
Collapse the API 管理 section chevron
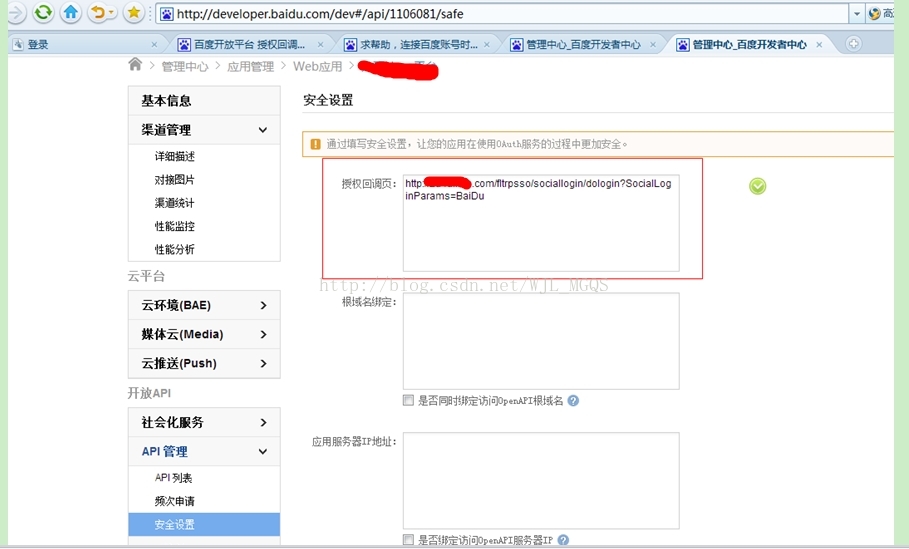pyautogui.click(x=263, y=452)
